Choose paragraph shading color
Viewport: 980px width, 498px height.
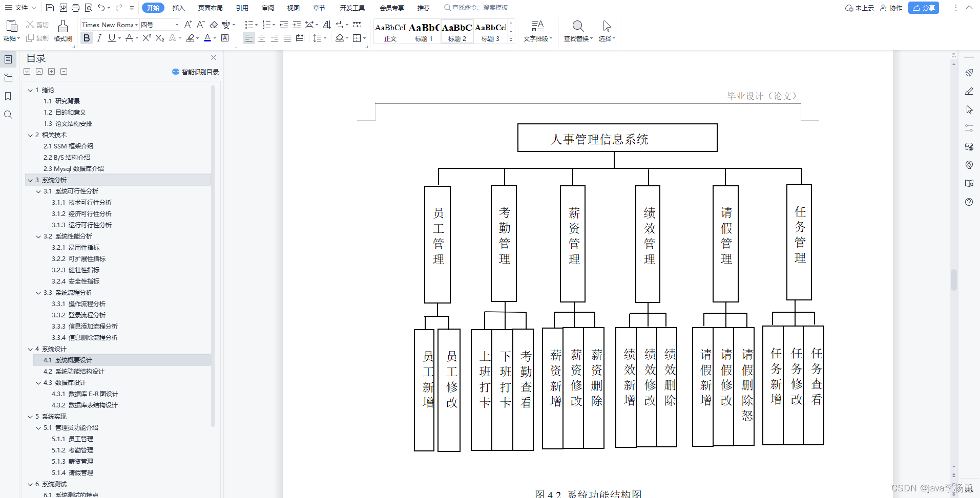pyautogui.click(x=339, y=38)
